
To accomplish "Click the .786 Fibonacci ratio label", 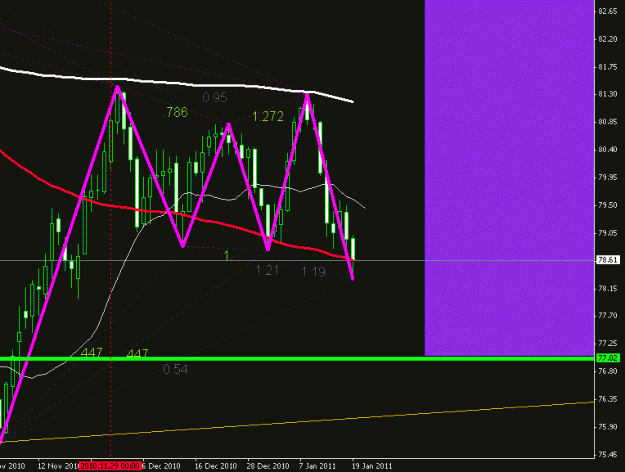I will (175, 112).
